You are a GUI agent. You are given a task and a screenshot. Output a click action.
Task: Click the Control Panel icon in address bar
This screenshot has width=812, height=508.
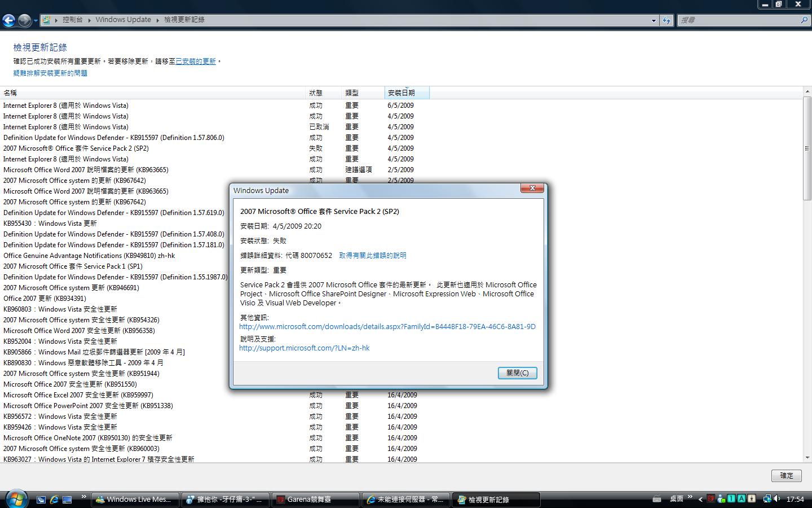[x=46, y=20]
